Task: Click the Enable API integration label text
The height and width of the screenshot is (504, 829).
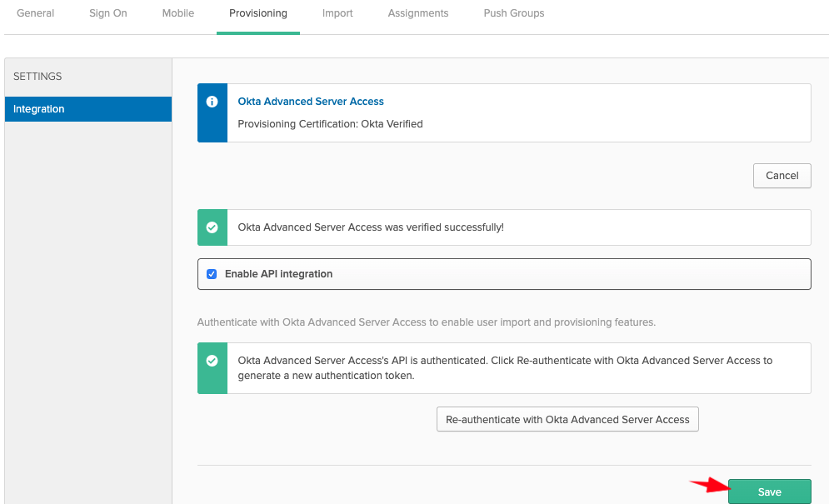Action: (278, 274)
